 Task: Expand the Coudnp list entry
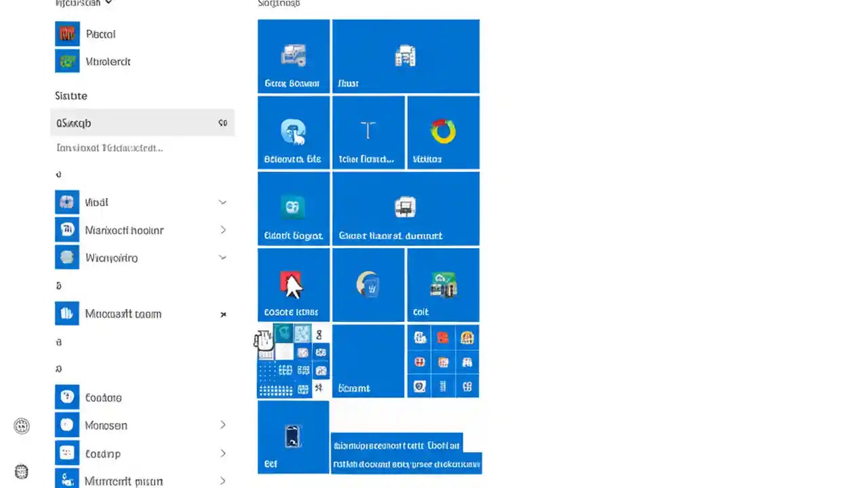(x=223, y=453)
